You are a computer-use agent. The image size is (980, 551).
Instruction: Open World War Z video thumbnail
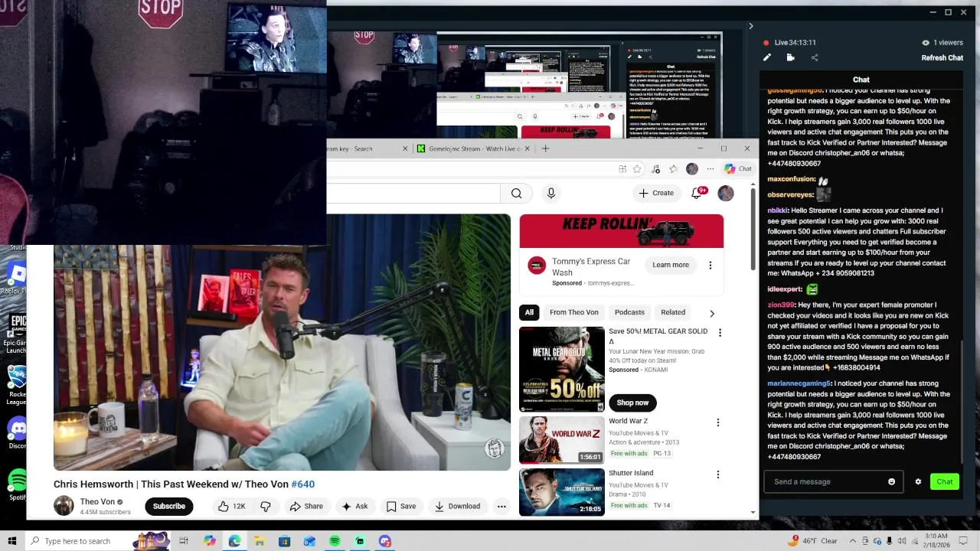pos(561,440)
